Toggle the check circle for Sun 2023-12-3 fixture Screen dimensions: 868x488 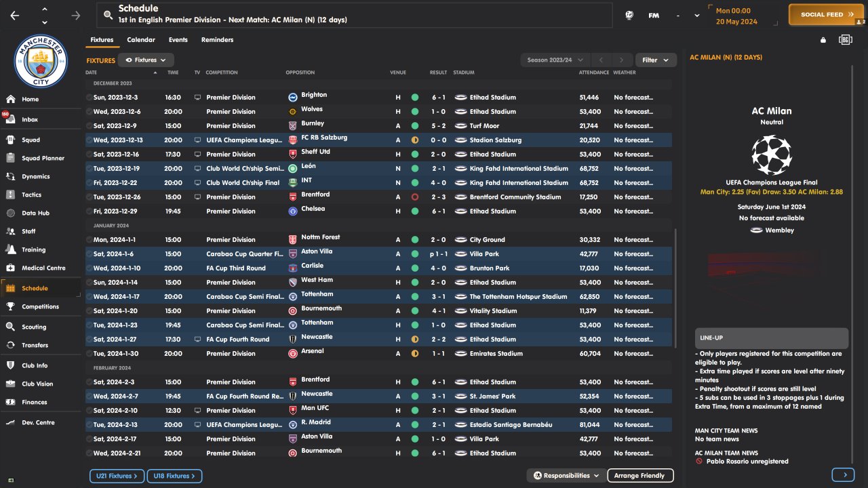[90, 98]
